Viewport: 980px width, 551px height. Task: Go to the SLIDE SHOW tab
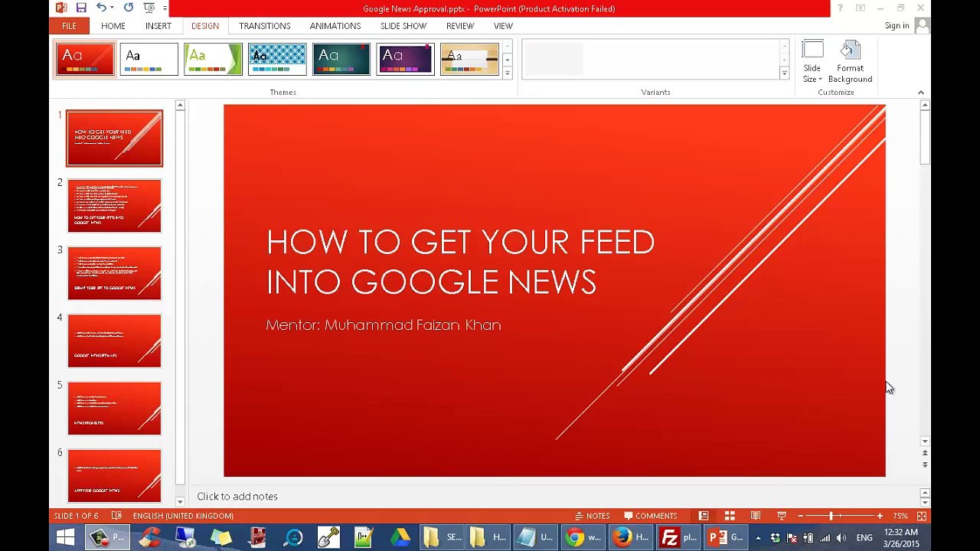[x=403, y=26]
